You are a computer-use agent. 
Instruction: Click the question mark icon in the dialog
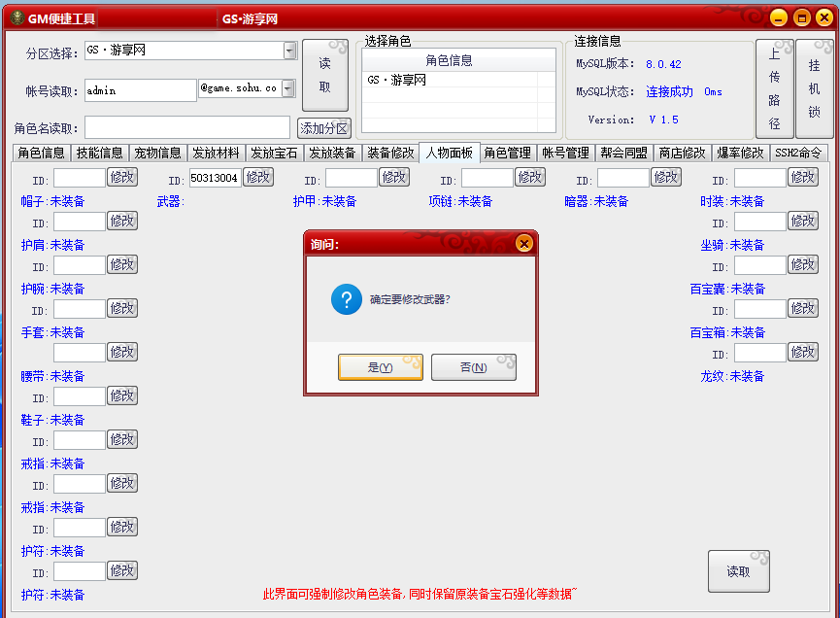click(347, 300)
